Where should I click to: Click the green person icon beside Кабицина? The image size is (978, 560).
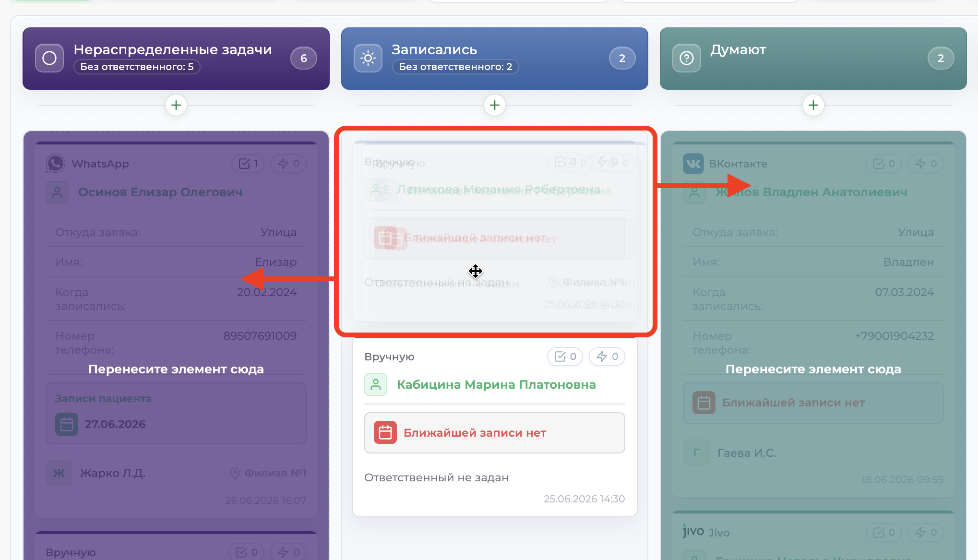click(x=376, y=385)
